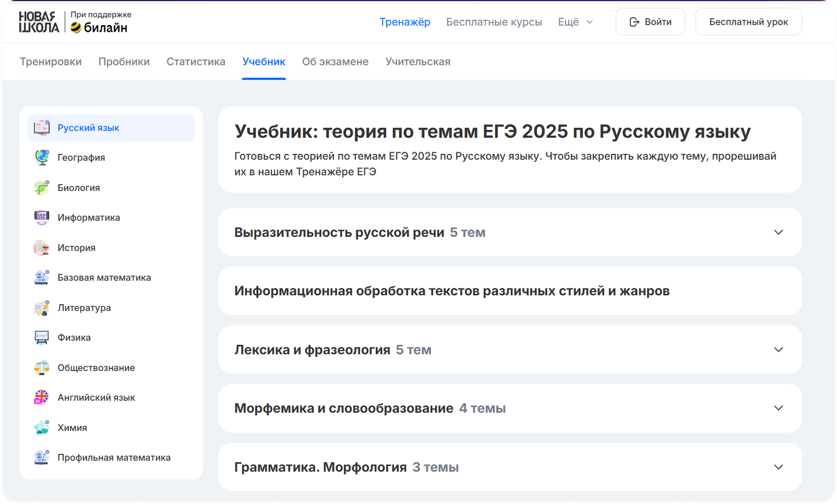Click the География globe icon
The image size is (837, 504).
click(42, 158)
